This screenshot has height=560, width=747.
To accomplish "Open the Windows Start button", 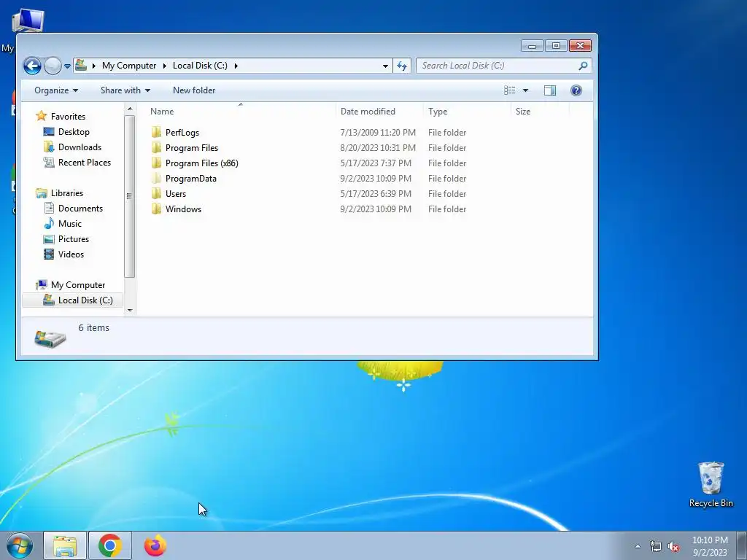I will point(20,545).
